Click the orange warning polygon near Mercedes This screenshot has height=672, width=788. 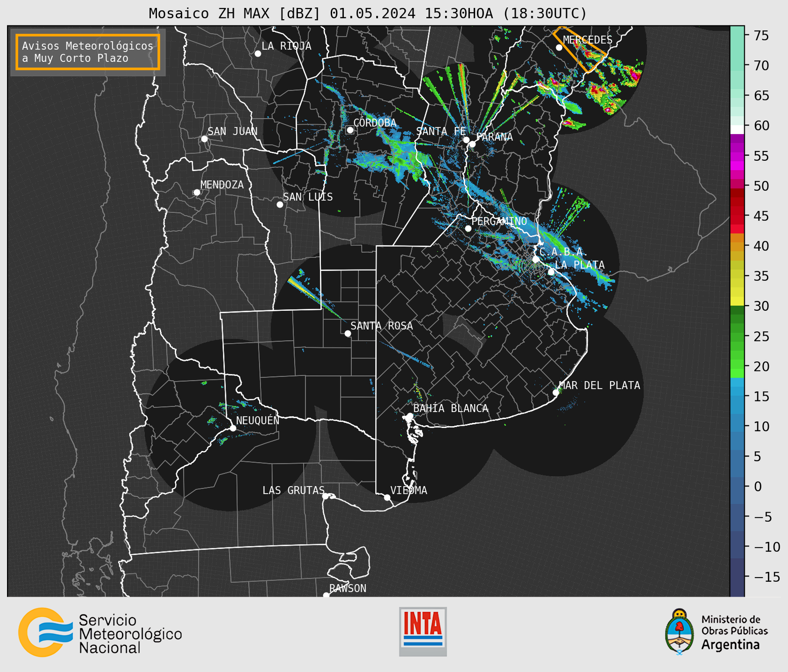pyautogui.click(x=580, y=50)
